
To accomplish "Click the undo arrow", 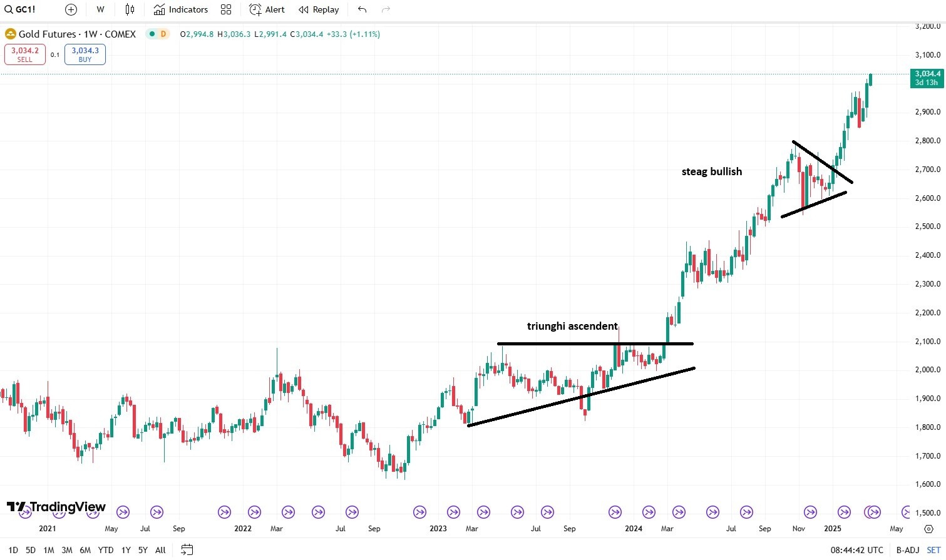I will coord(362,9).
